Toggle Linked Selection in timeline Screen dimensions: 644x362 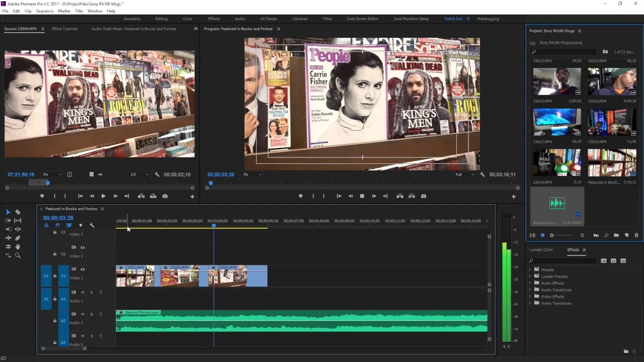coord(69,225)
